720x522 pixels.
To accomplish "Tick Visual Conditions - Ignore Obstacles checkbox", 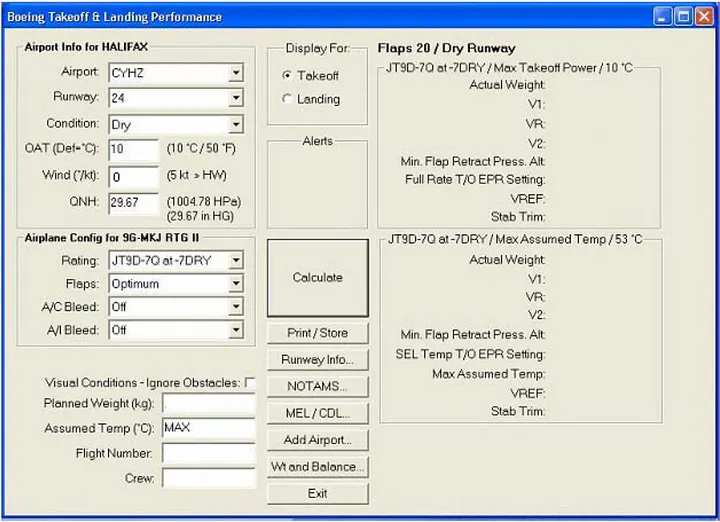I will 250,382.
